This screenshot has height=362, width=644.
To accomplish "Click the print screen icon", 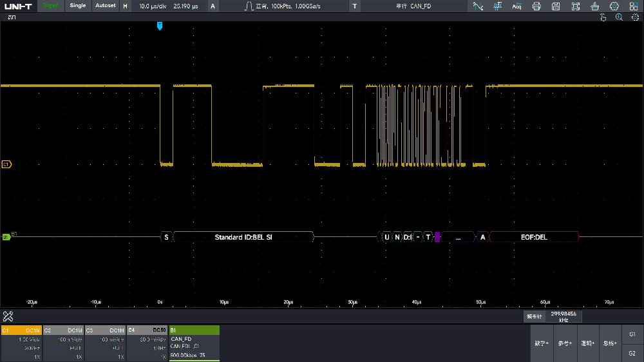I will (x=536, y=6).
